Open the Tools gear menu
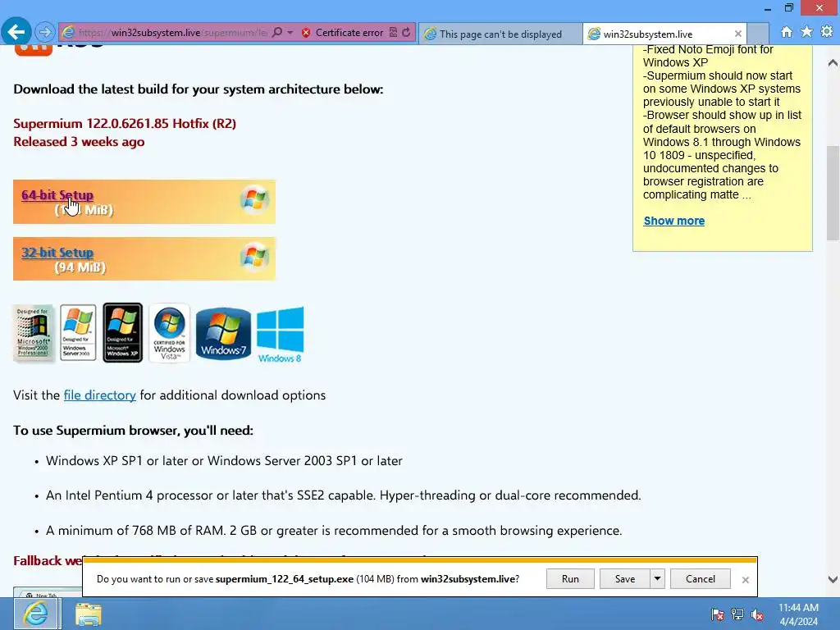 click(x=827, y=32)
